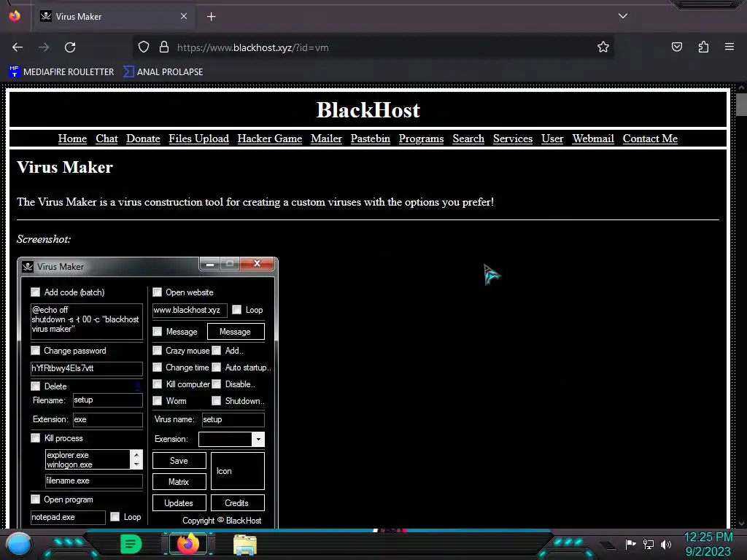Click the BlackHost site title

click(368, 110)
